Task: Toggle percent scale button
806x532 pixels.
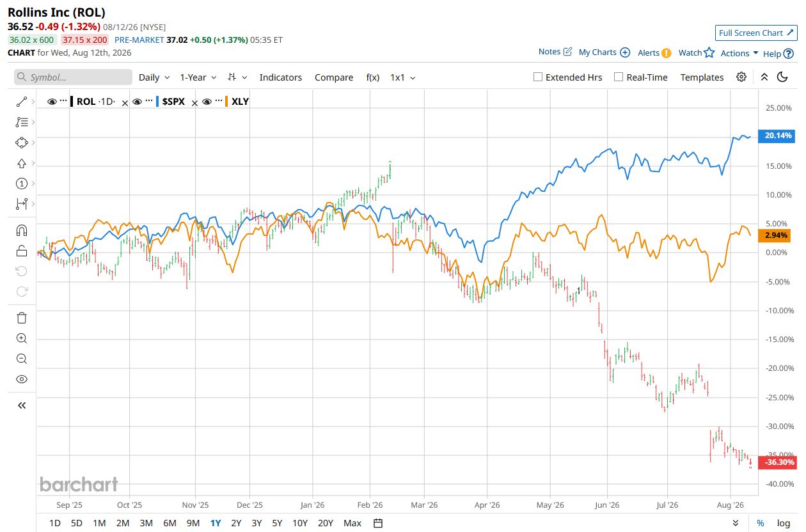Action: 761,523
